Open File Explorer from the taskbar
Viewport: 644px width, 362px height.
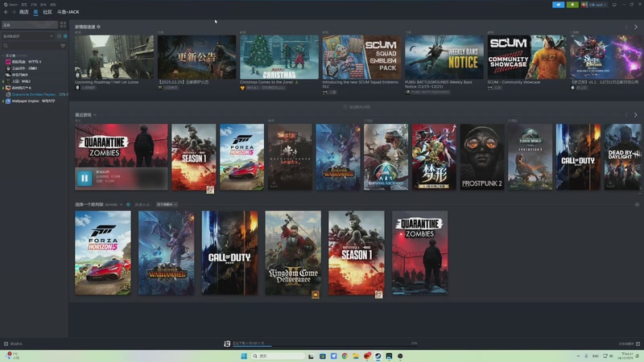point(356,356)
